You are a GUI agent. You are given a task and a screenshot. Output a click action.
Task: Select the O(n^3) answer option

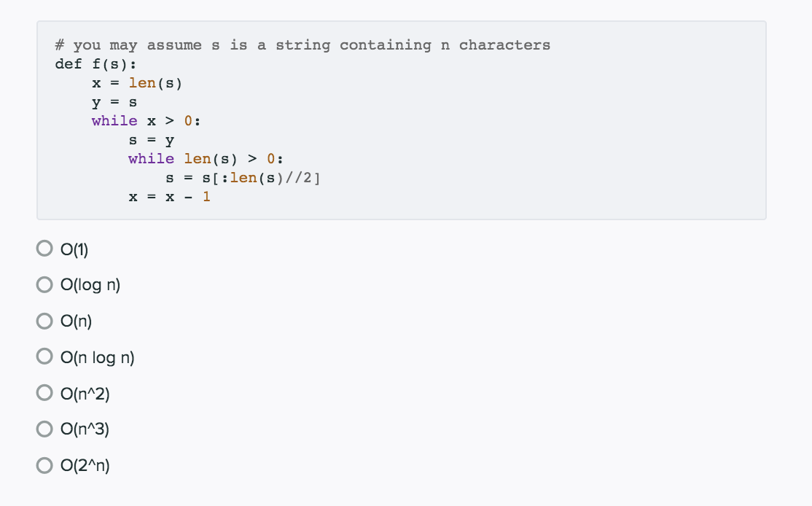coord(44,429)
